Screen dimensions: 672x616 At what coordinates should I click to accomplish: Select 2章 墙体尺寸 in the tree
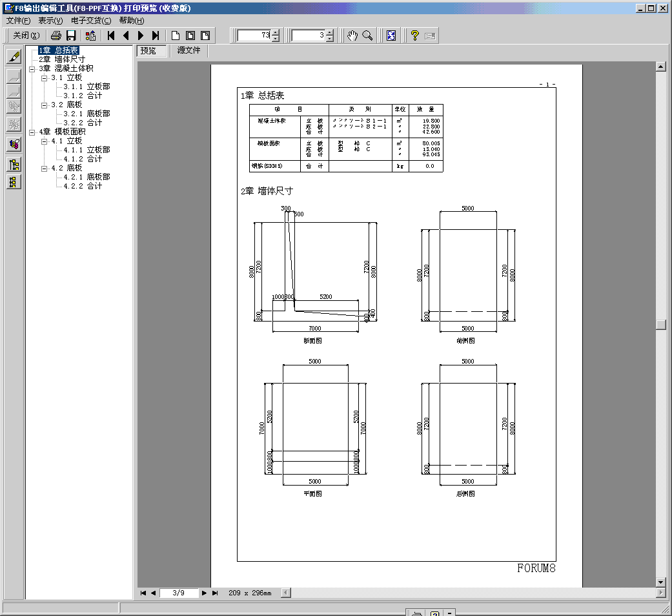pyautogui.click(x=61, y=59)
